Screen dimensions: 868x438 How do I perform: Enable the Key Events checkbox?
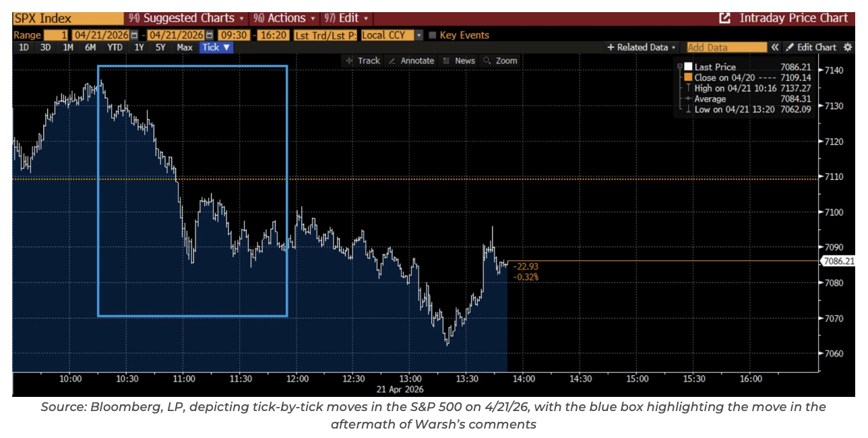pyautogui.click(x=433, y=35)
